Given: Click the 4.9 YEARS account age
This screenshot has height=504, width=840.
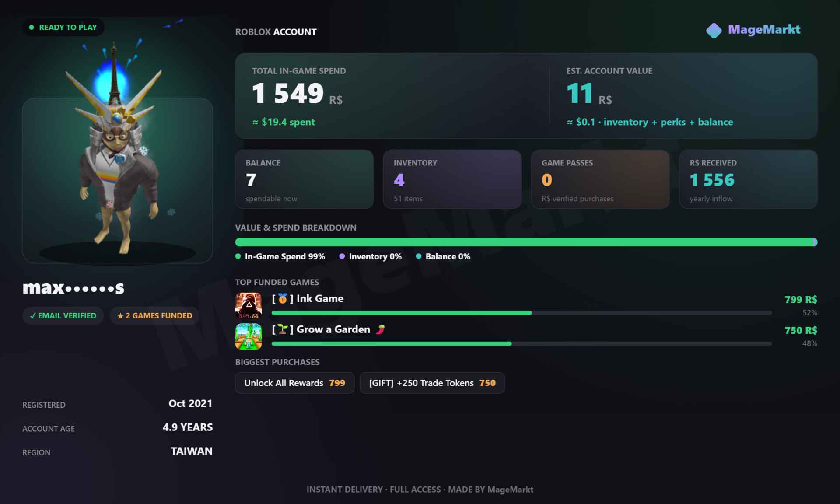Looking at the screenshot, I should coord(188,427).
